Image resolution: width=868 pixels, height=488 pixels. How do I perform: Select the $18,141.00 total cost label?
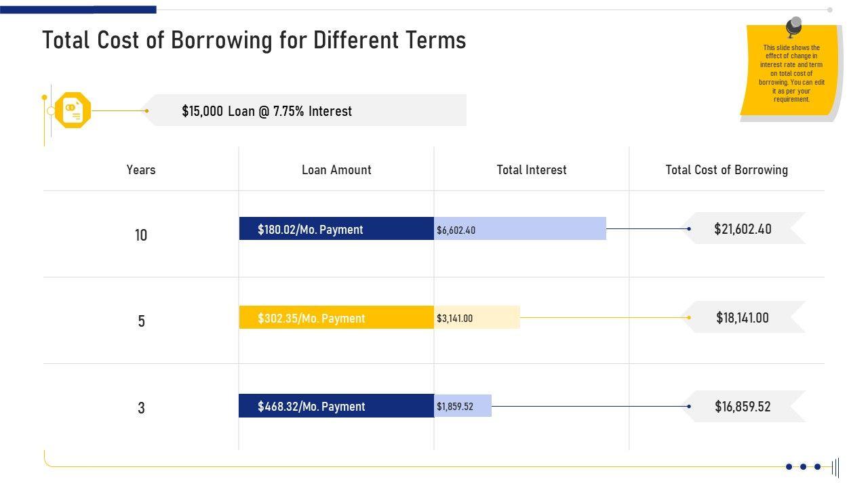point(743,318)
